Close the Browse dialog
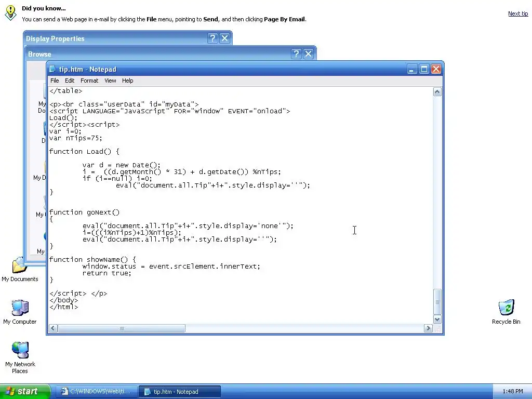The width and height of the screenshot is (532, 399). [x=308, y=54]
